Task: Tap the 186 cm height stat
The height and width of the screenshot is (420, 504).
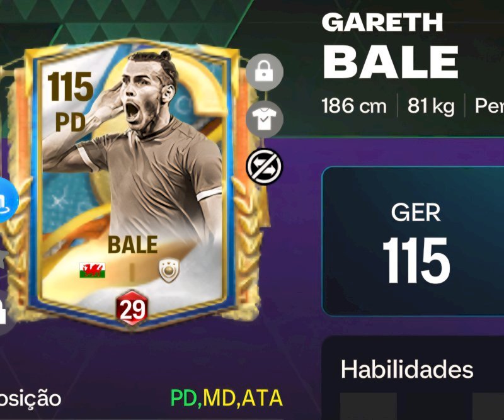Action: pyautogui.click(x=354, y=106)
